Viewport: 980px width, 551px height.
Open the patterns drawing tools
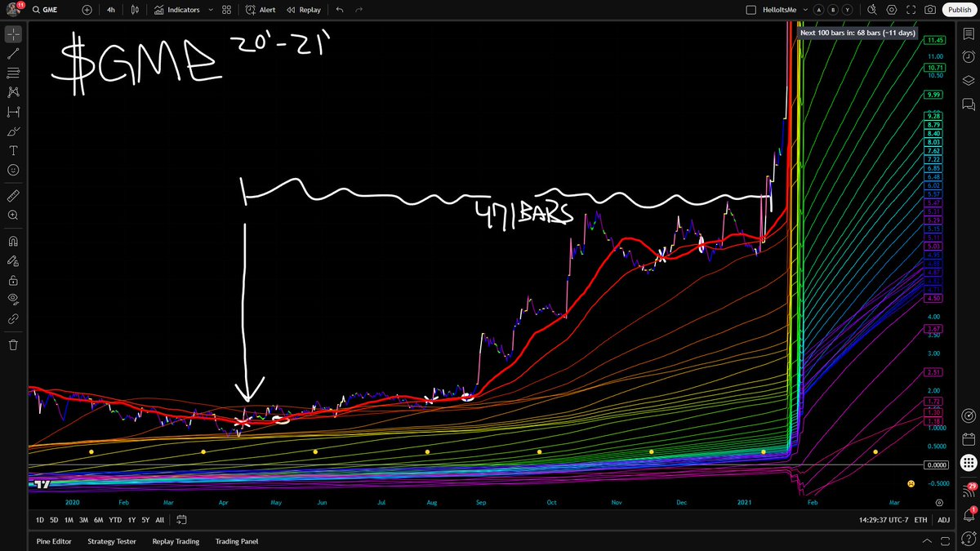click(x=13, y=93)
